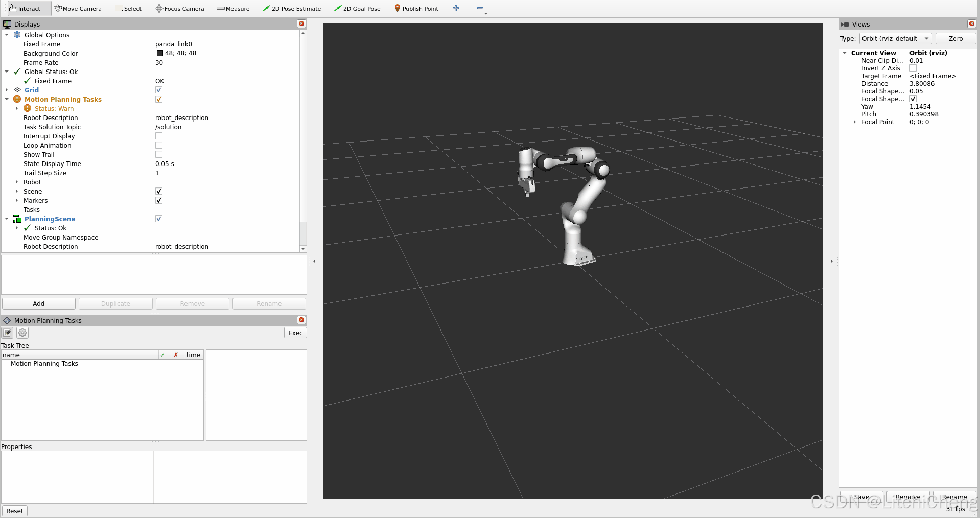Click the Fixed Frame green checkmark icon
This screenshot has height=518, width=980.
click(x=27, y=81)
